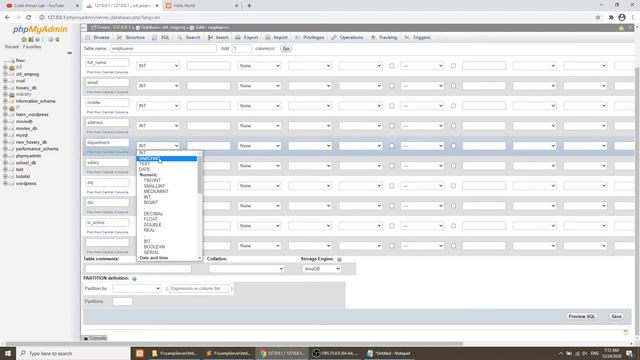Click the Go button next to Add columns
Screen dimensions: 640x360
pyautogui.click(x=286, y=49)
